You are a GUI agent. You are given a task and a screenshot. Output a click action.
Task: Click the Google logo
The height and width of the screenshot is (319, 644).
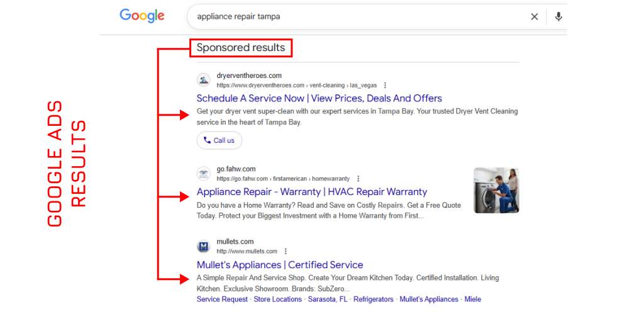coord(142,16)
